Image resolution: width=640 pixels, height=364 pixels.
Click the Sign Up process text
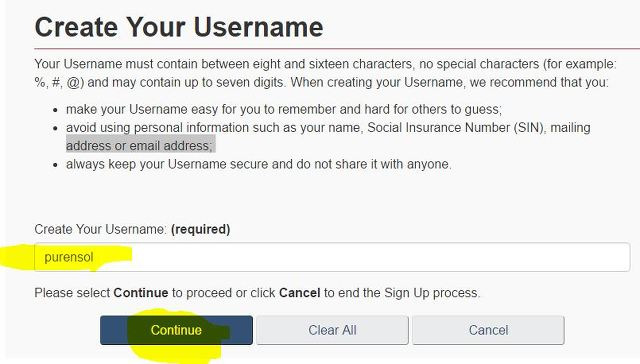click(x=431, y=293)
